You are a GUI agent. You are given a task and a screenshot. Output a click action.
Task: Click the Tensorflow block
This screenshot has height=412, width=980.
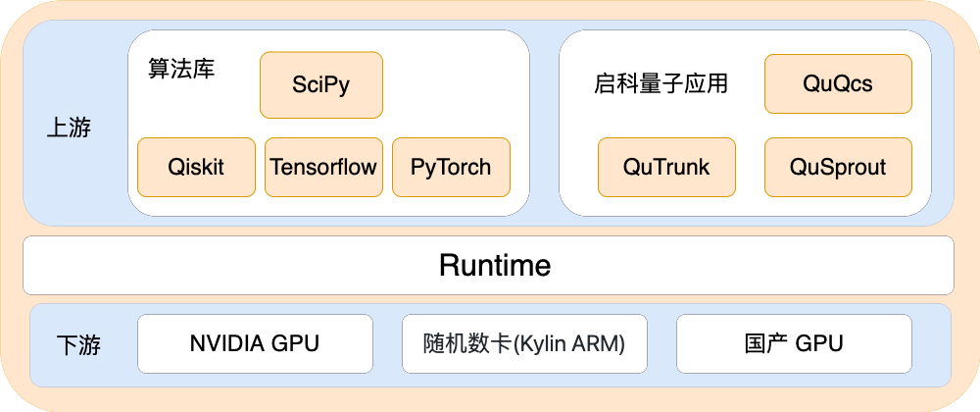[x=323, y=167]
